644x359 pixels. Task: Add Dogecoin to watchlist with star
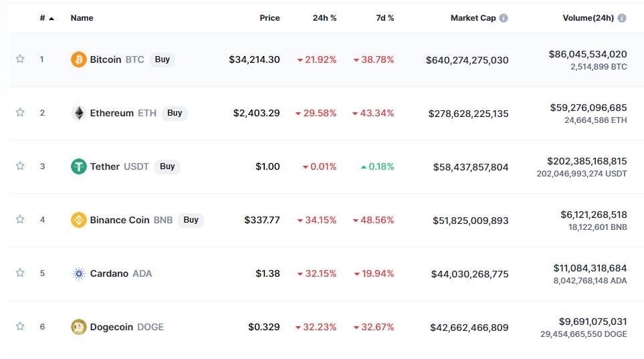pyautogui.click(x=20, y=326)
